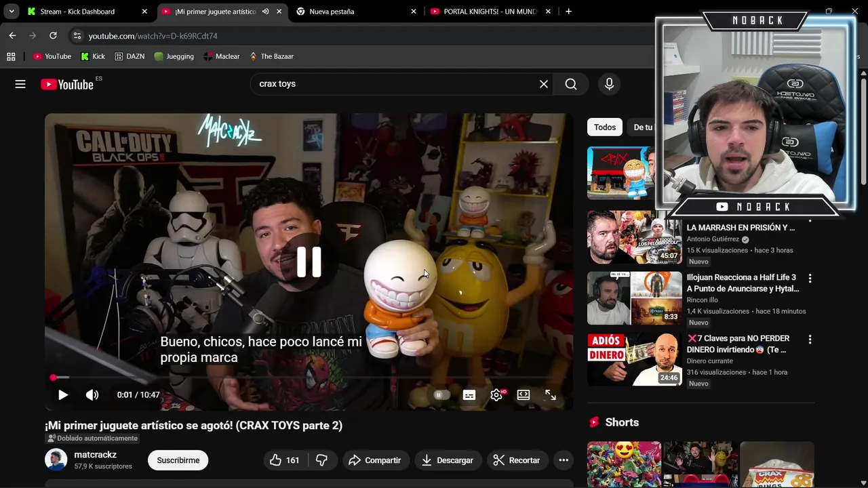Viewport: 868px width, 488px height.
Task: Open the tab search dropdown arrow
Action: [12, 12]
